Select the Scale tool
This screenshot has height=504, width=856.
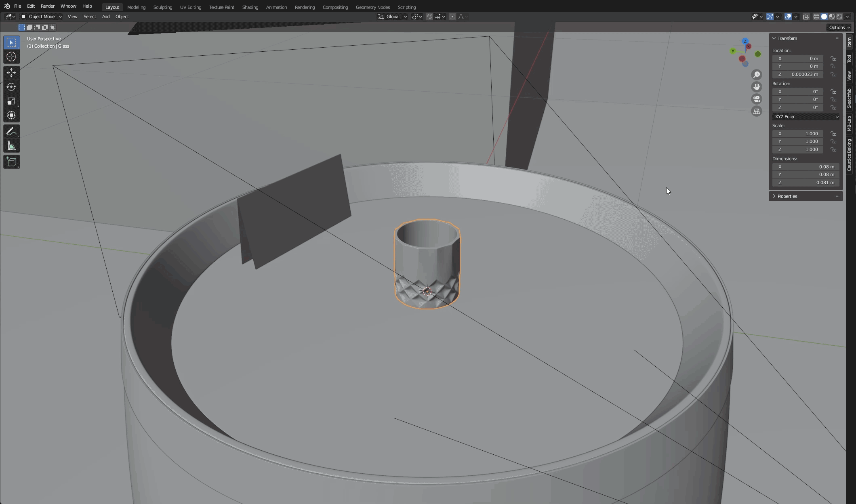[11, 101]
